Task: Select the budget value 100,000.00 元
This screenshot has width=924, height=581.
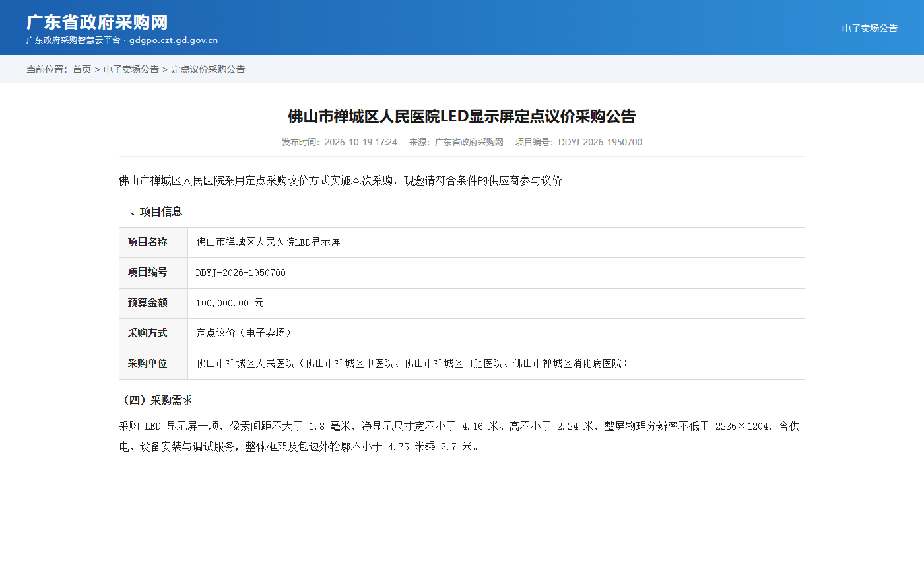Action: [230, 303]
